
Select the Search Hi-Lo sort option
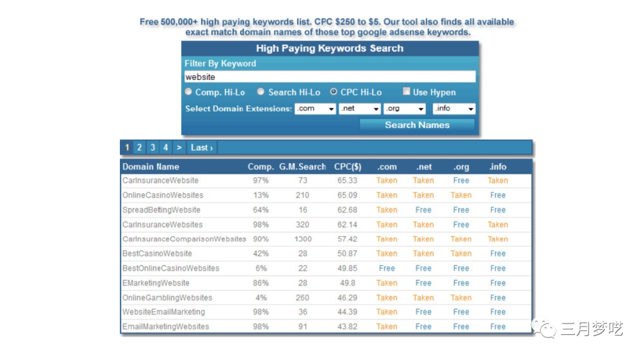(261, 92)
